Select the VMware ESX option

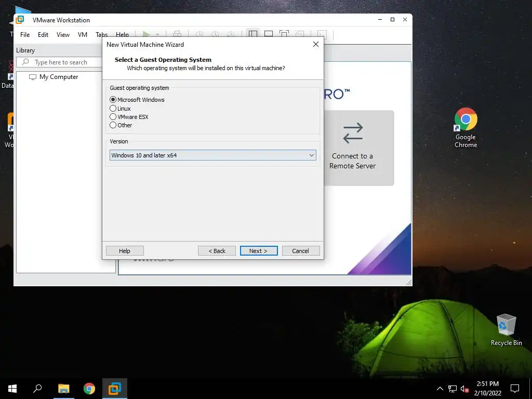click(x=129, y=117)
